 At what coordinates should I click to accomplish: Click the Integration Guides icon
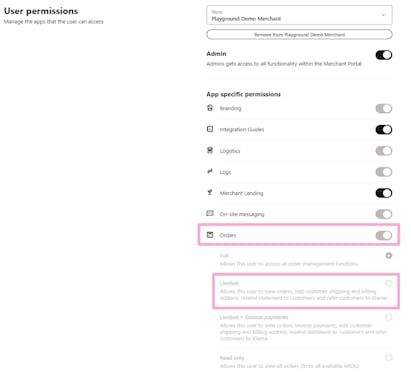click(210, 129)
